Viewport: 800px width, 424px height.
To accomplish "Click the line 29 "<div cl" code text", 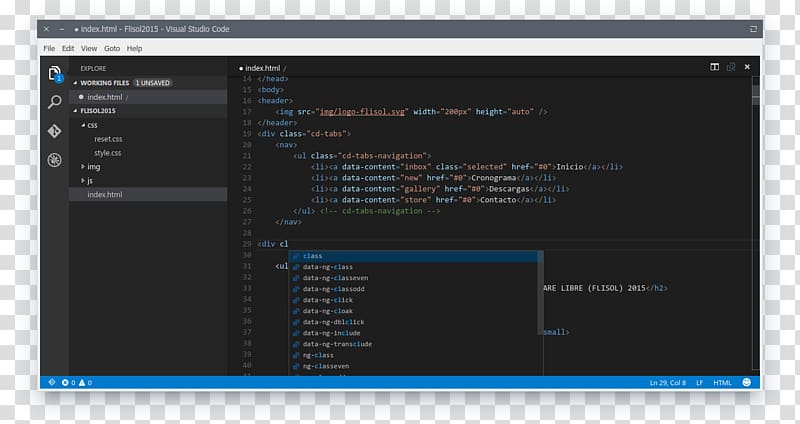I will click(273, 244).
